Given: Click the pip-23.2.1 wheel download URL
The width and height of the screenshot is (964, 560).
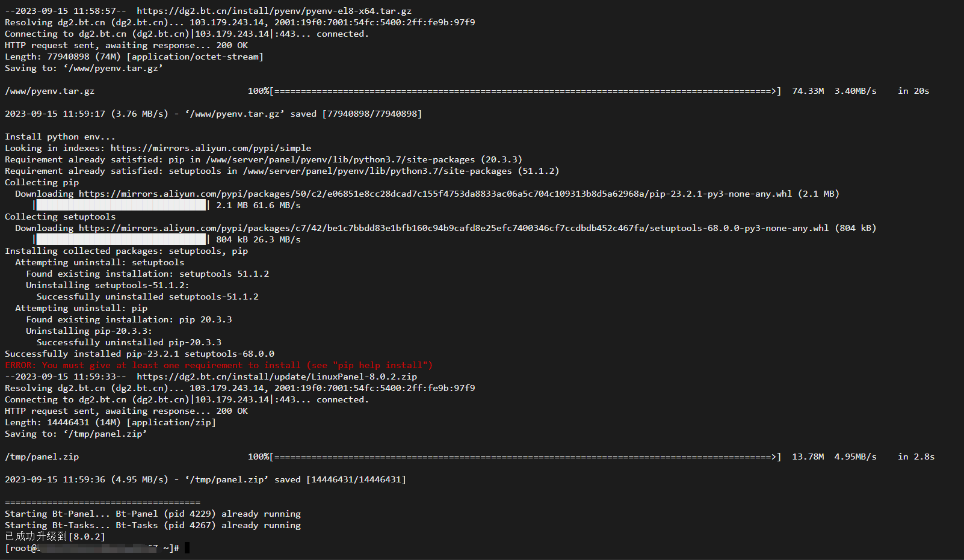Looking at the screenshot, I should [x=435, y=194].
